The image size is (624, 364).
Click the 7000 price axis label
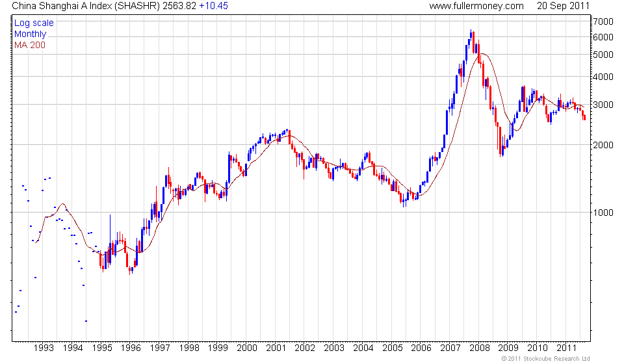click(x=603, y=21)
